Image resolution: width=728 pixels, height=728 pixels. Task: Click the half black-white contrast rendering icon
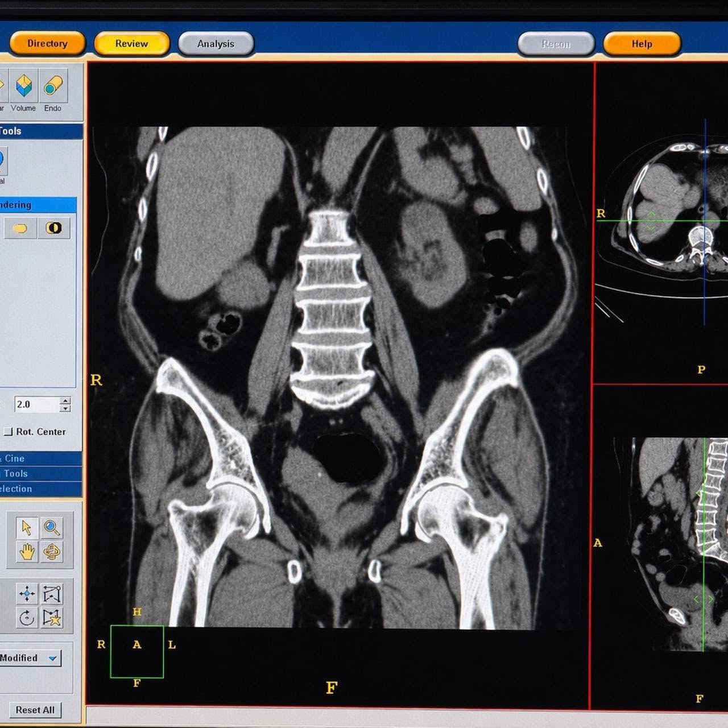[x=54, y=228]
